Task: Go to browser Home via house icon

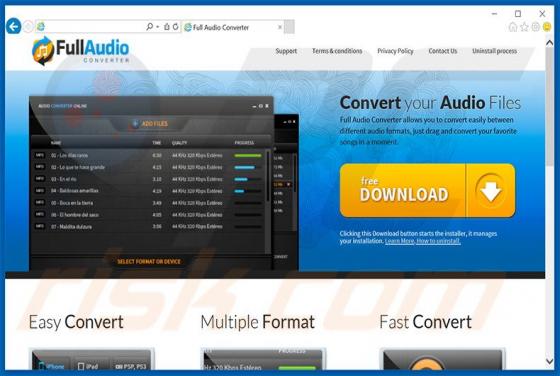Action: coord(513,27)
